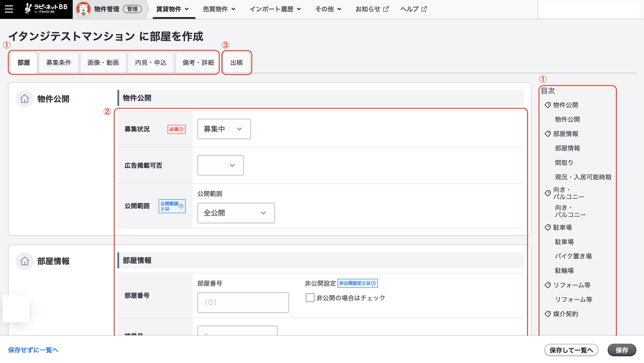Click the bear mascot icon
644x363 pixels.
[83, 9]
